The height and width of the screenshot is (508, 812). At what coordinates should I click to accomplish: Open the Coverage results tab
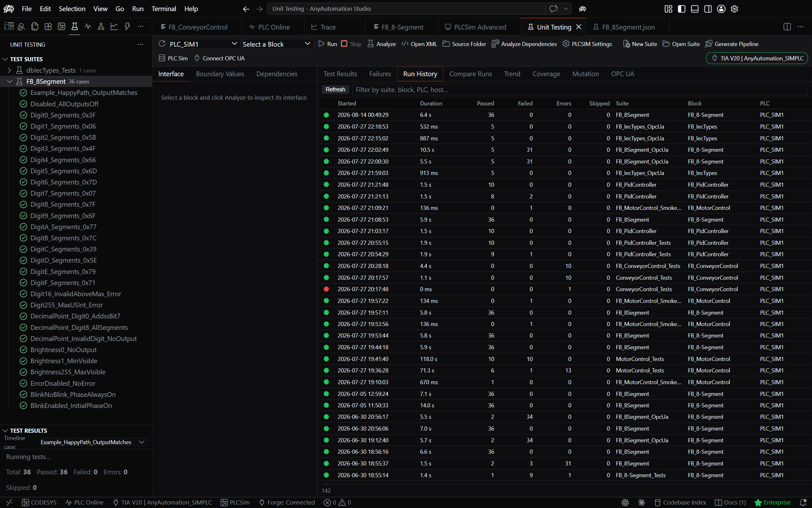(546, 74)
